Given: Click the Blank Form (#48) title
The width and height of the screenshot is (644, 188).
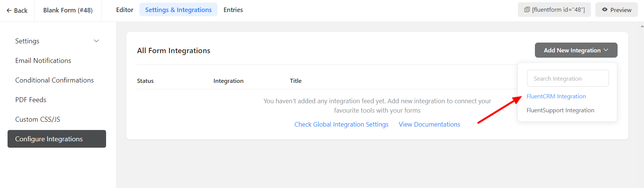Looking at the screenshot, I should point(68,10).
